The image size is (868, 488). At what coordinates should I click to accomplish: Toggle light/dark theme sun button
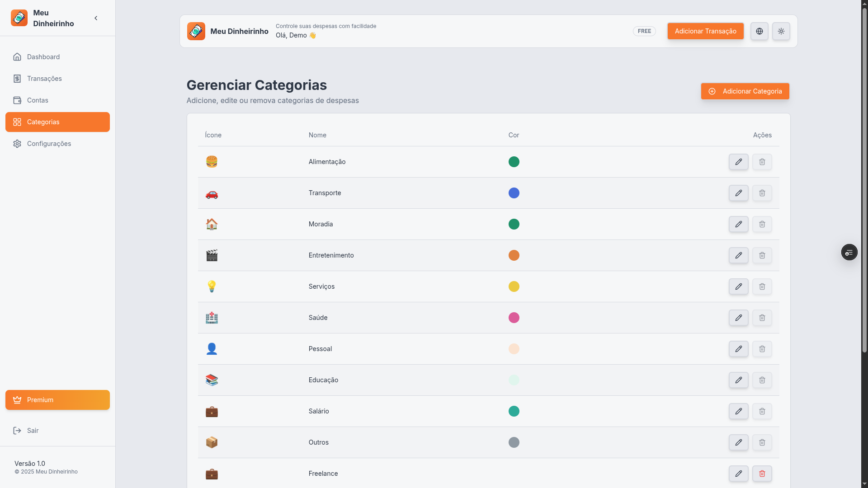[x=781, y=31]
